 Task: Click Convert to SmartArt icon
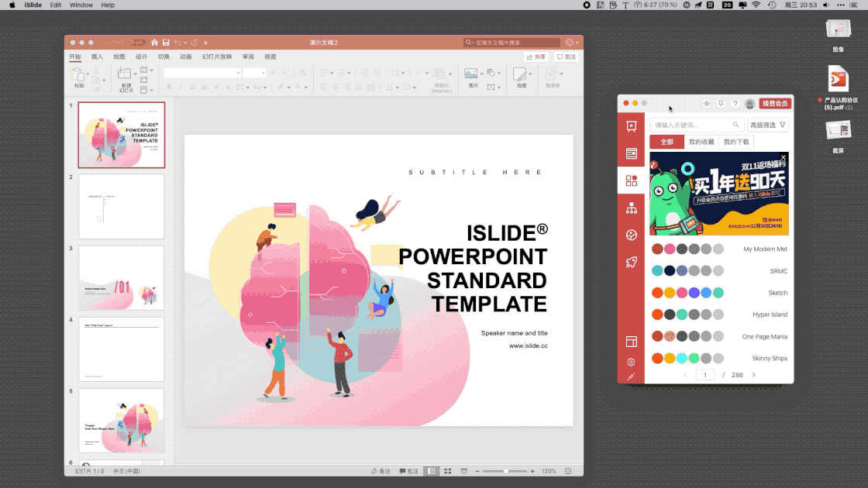coord(439,74)
